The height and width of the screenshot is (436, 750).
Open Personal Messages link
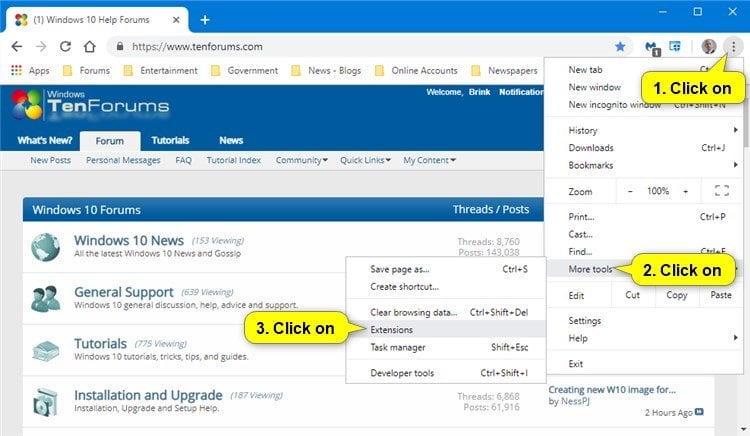click(123, 160)
